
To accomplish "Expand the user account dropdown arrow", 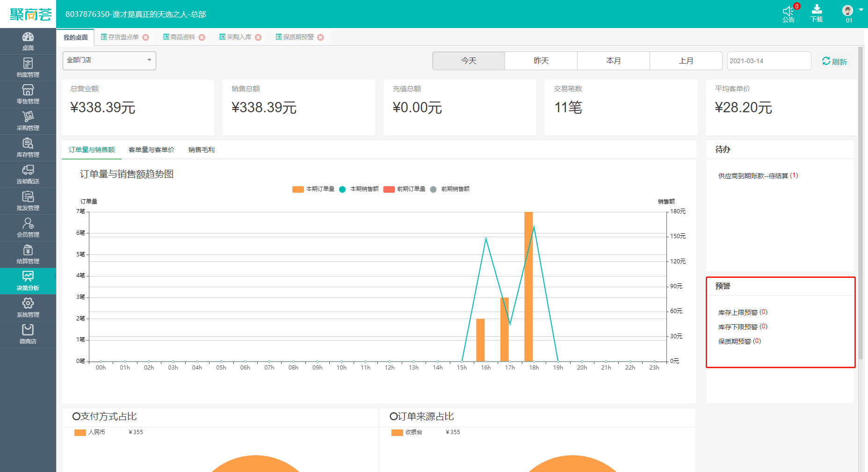I will [861, 10].
